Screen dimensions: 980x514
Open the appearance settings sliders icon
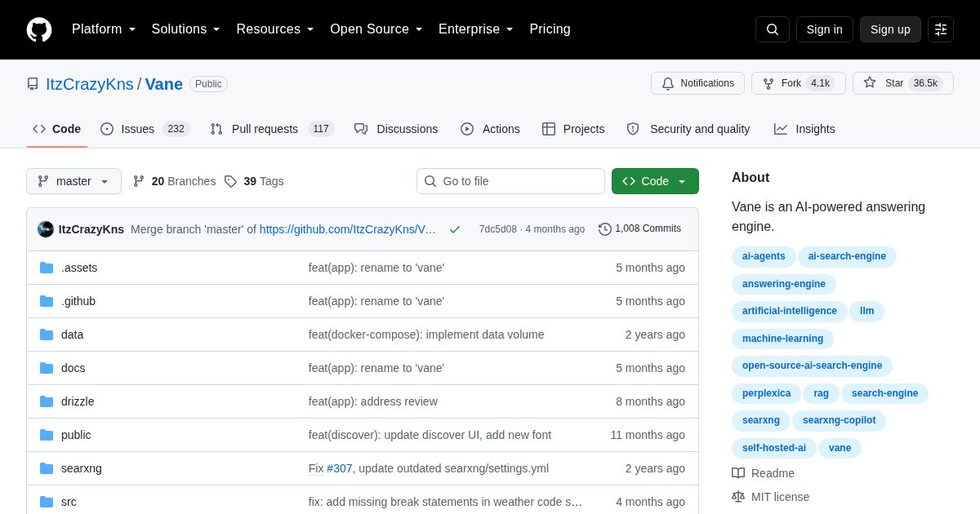click(x=941, y=29)
